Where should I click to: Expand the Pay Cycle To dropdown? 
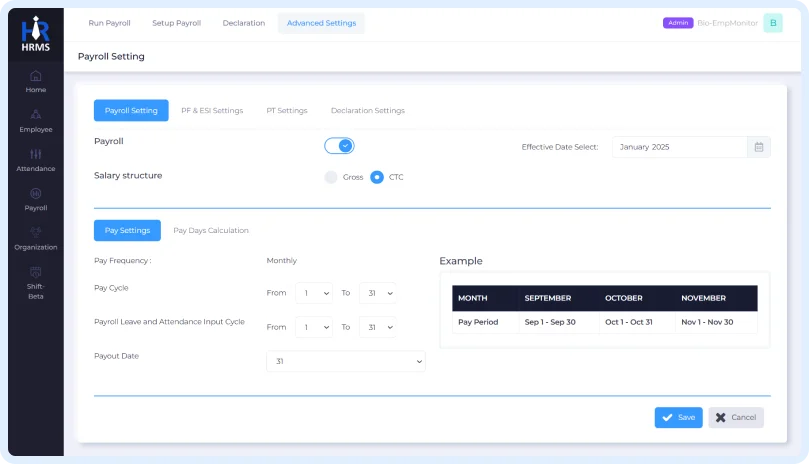[377, 293]
